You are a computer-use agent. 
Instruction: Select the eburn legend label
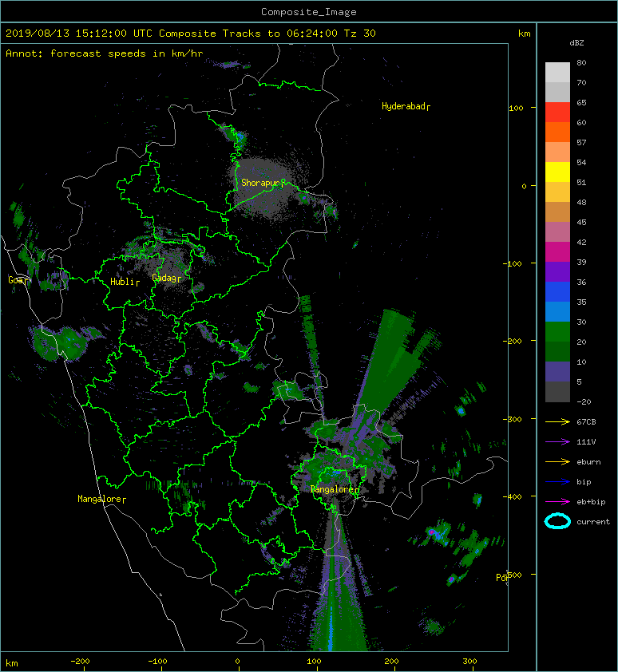click(x=588, y=461)
